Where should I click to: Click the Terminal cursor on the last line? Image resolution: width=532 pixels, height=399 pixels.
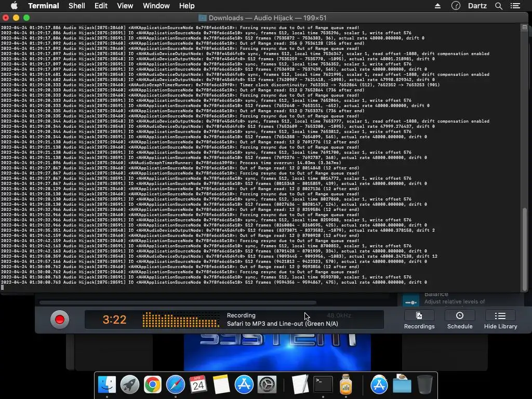pos(3,287)
